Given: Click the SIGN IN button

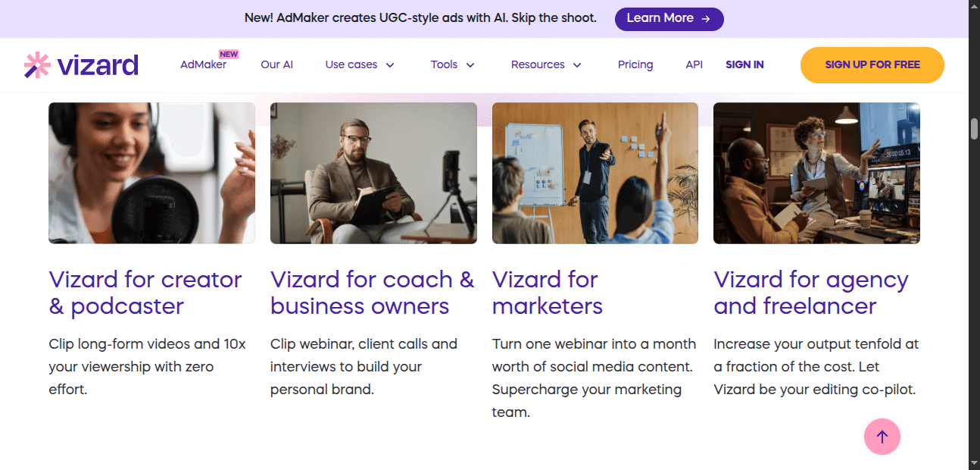Looking at the screenshot, I should point(744,64).
